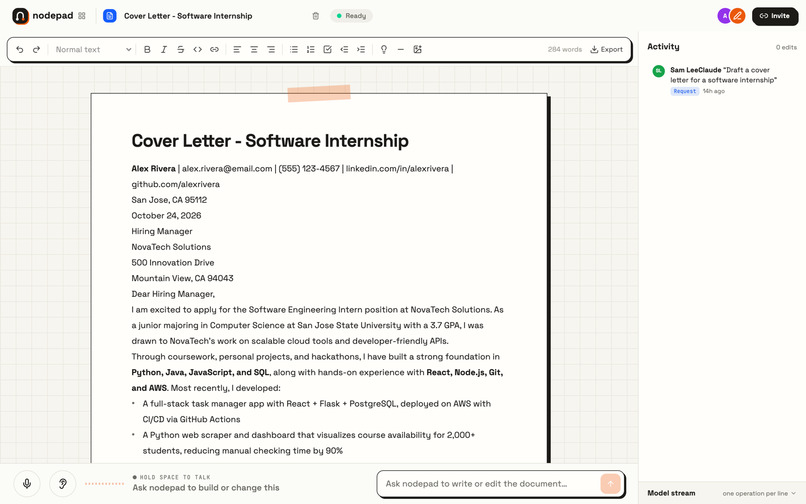Open the Normal text style dropdown
Screen dimensions: 806x504
point(93,49)
